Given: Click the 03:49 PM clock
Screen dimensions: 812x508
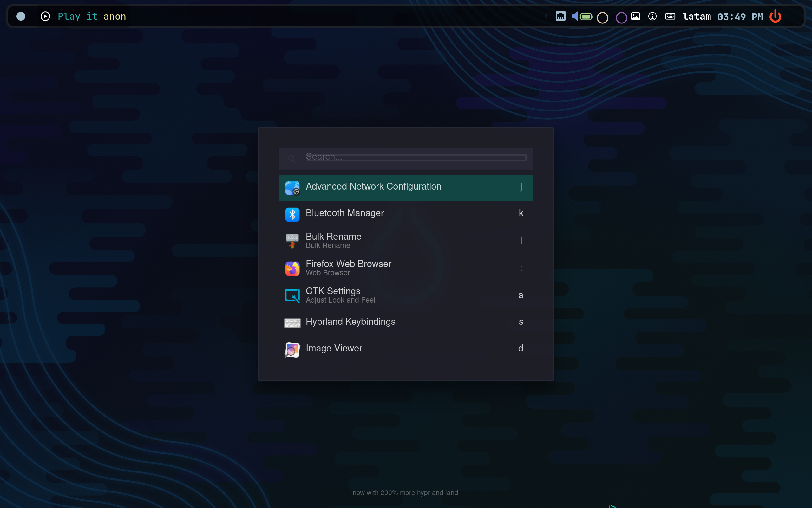Looking at the screenshot, I should (x=740, y=17).
